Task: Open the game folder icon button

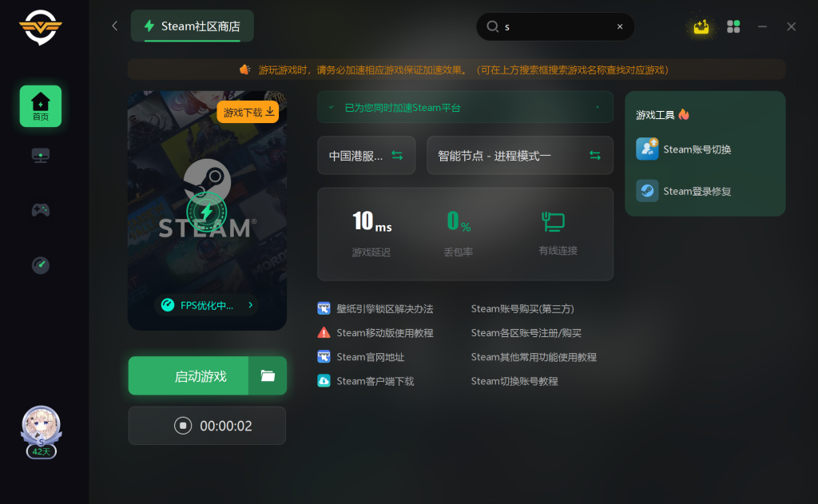Action: (x=268, y=376)
